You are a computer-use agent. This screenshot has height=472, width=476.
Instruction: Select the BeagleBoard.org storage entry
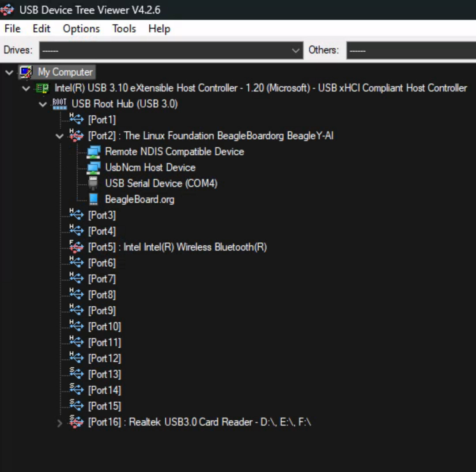(x=140, y=199)
